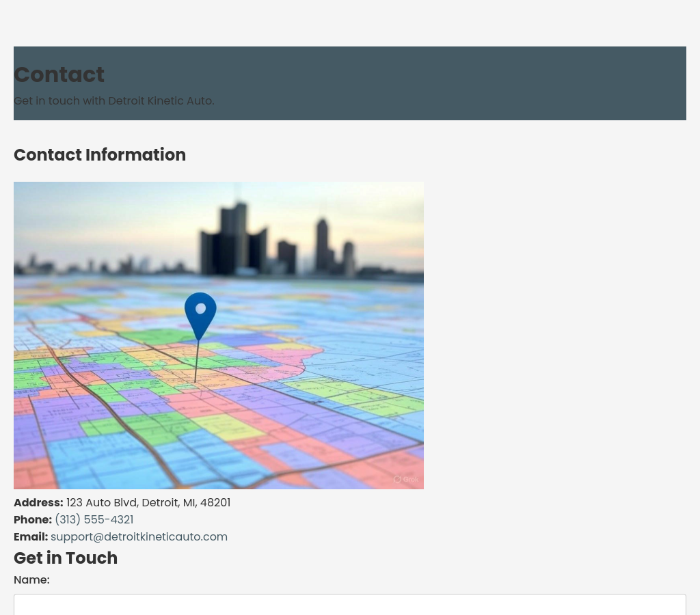
Task: Click the "Get in touch with Detroit Kinetic Auto" subtitle
Action: coord(113,101)
